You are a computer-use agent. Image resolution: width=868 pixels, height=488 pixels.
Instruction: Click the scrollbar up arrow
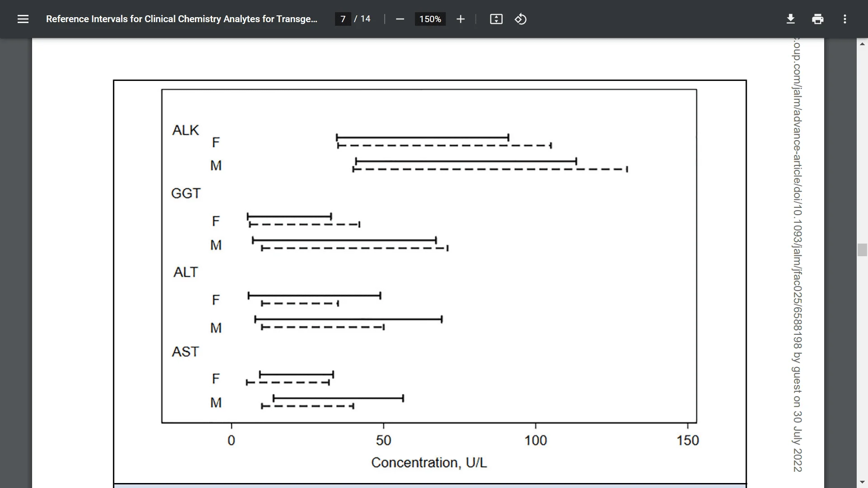[862, 44]
